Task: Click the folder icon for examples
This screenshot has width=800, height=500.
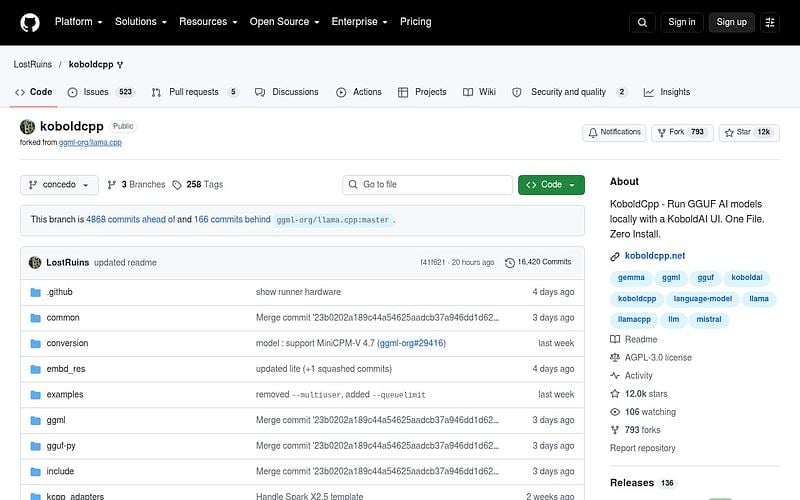Action: (x=35, y=395)
